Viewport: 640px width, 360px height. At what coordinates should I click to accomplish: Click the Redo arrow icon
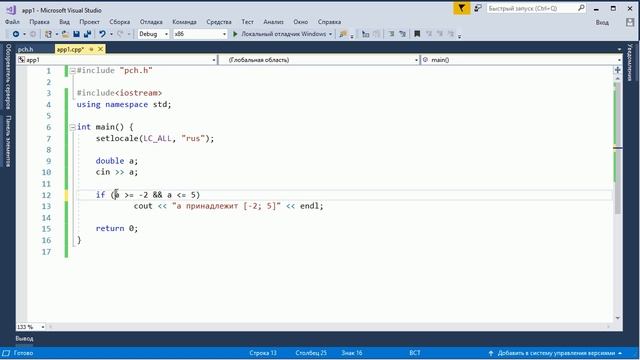pyautogui.click(x=120, y=34)
